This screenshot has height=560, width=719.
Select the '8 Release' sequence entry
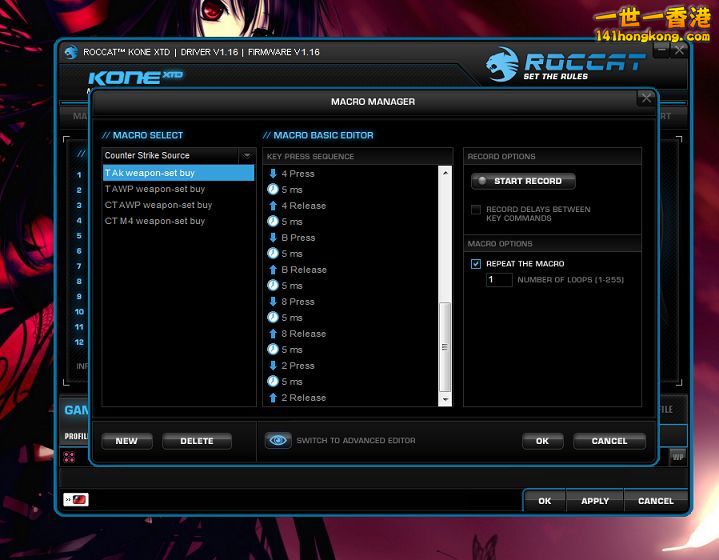pyautogui.click(x=304, y=333)
